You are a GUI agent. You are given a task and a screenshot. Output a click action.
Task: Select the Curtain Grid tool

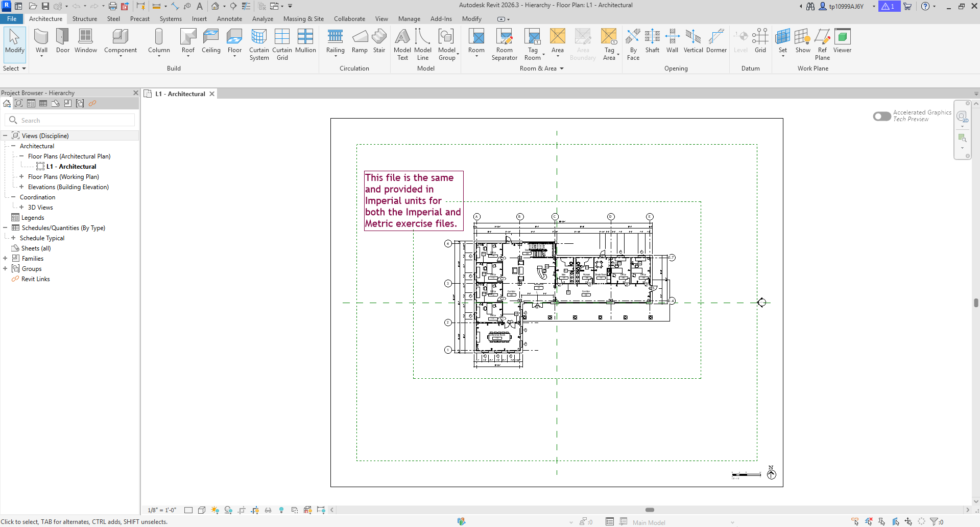[x=282, y=44]
